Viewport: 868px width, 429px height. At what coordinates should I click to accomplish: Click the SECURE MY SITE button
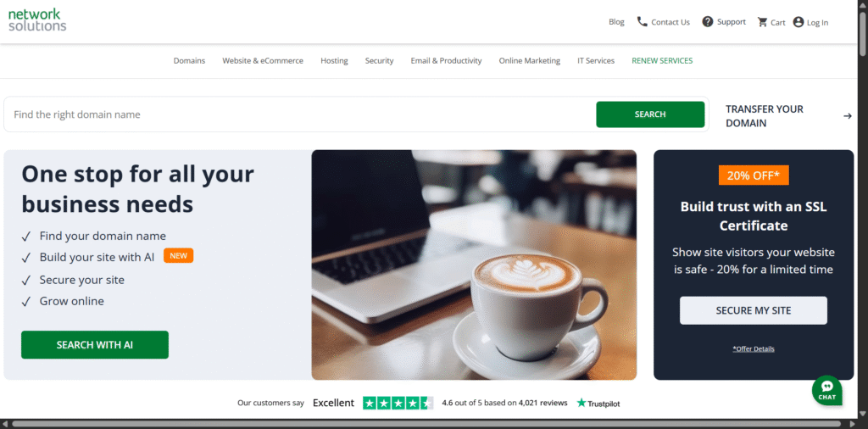point(754,310)
